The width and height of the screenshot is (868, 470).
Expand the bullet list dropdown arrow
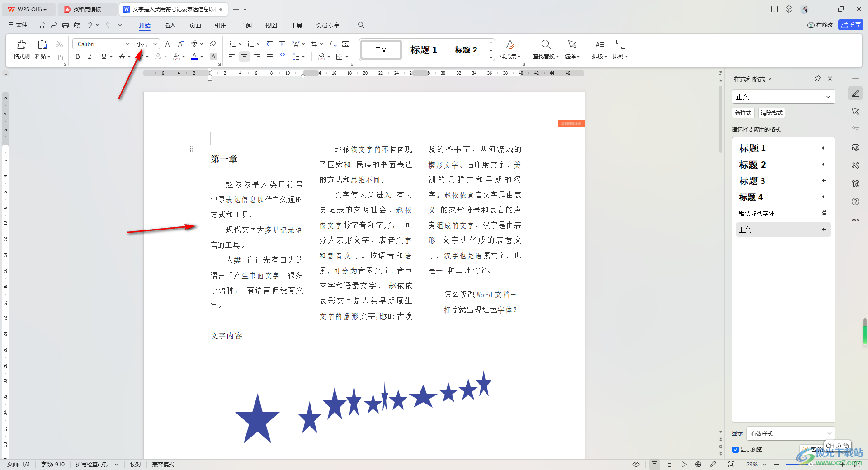[x=240, y=44]
